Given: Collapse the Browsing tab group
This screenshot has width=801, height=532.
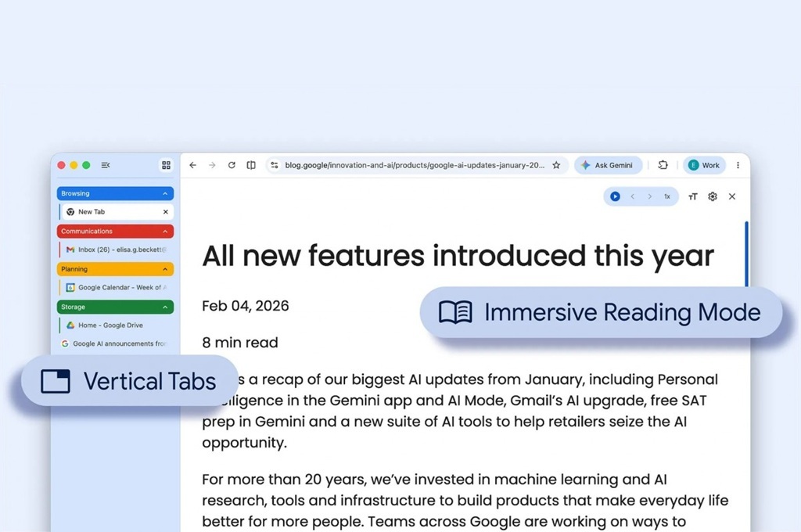Looking at the screenshot, I should tap(165, 193).
